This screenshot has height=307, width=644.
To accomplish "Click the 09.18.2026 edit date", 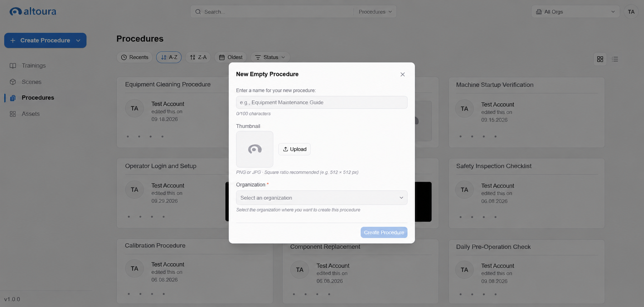I will (165, 119).
